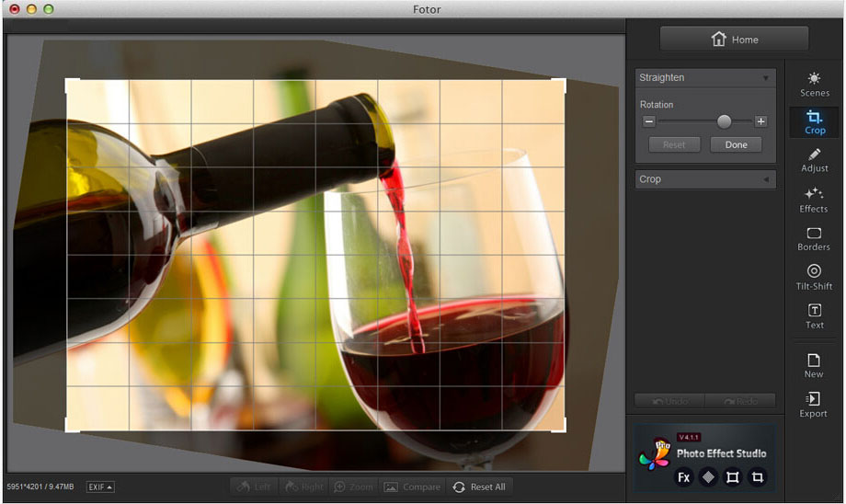Click Compare in bottom toolbar

pos(412,487)
